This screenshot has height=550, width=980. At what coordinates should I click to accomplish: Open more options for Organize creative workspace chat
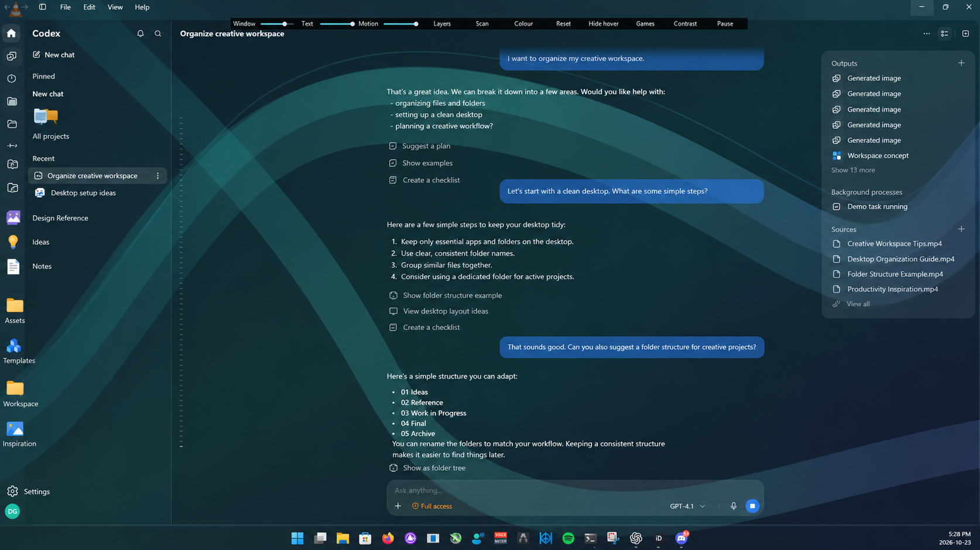coord(157,176)
